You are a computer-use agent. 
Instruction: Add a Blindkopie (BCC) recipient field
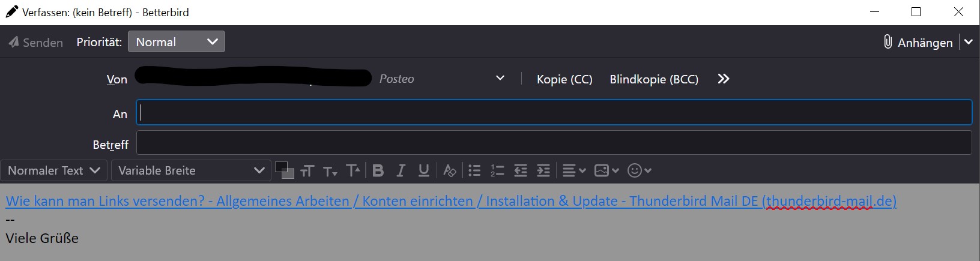(654, 79)
